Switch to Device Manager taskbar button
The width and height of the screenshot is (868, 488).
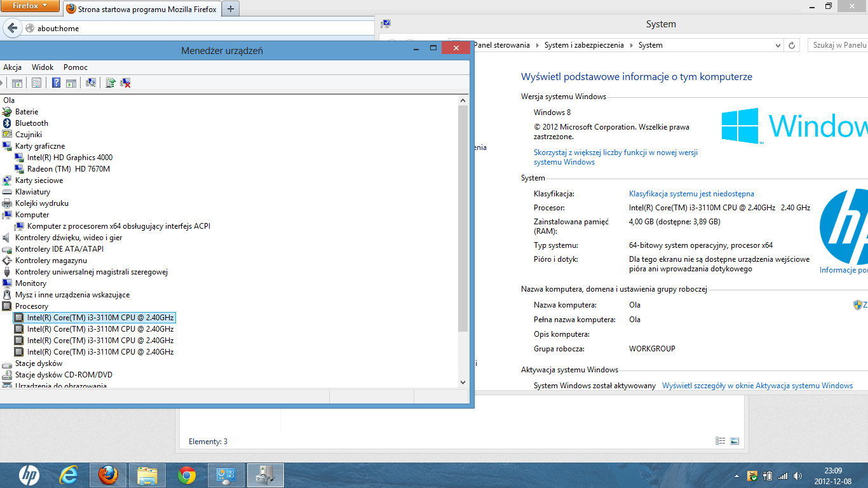click(266, 475)
